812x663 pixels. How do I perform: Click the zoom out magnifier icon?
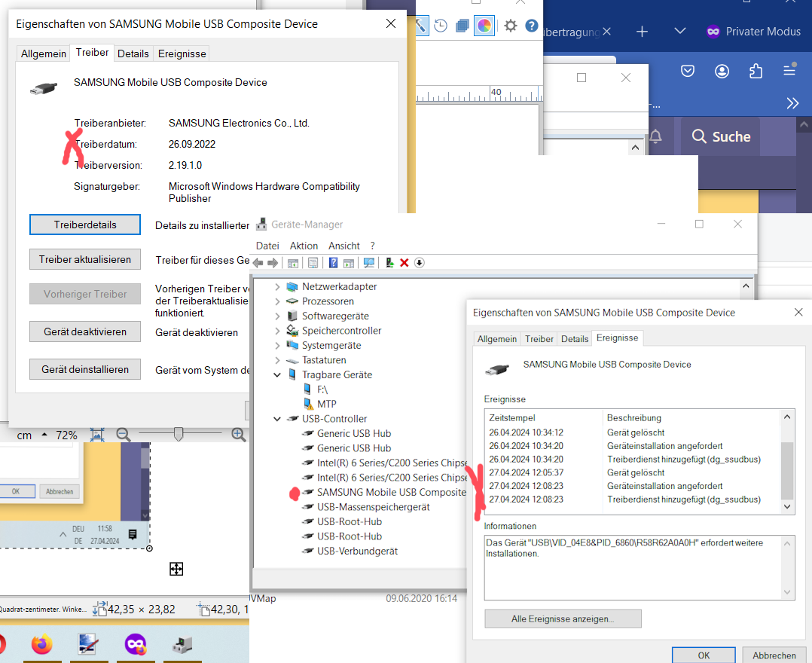tap(124, 435)
